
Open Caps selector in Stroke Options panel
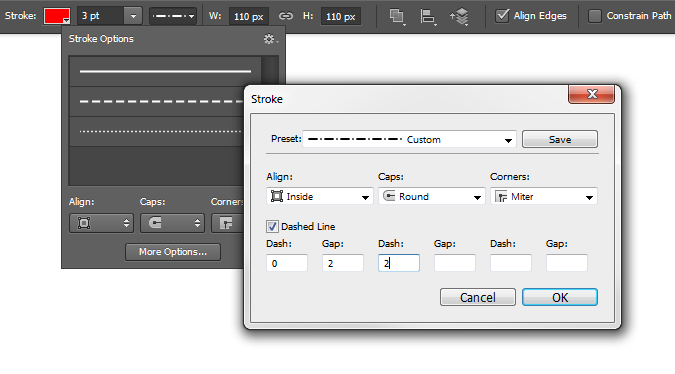172,223
